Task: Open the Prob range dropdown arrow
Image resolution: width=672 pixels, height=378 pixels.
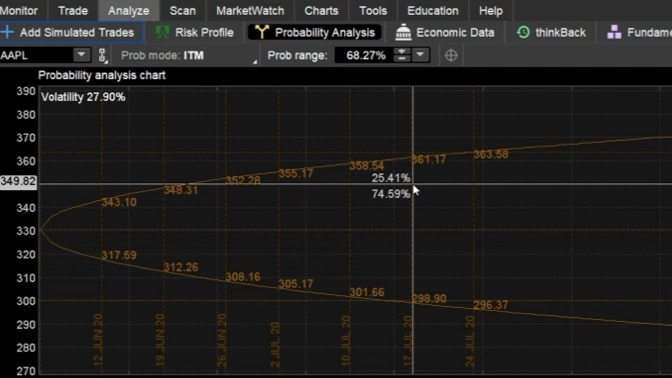Action: [420, 55]
